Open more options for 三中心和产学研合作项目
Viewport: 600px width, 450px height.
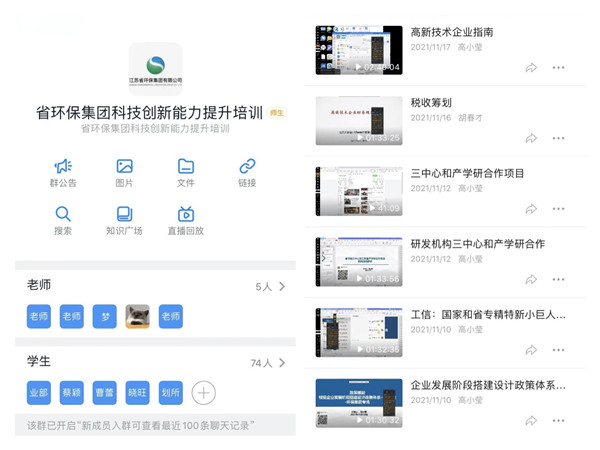coord(558,209)
